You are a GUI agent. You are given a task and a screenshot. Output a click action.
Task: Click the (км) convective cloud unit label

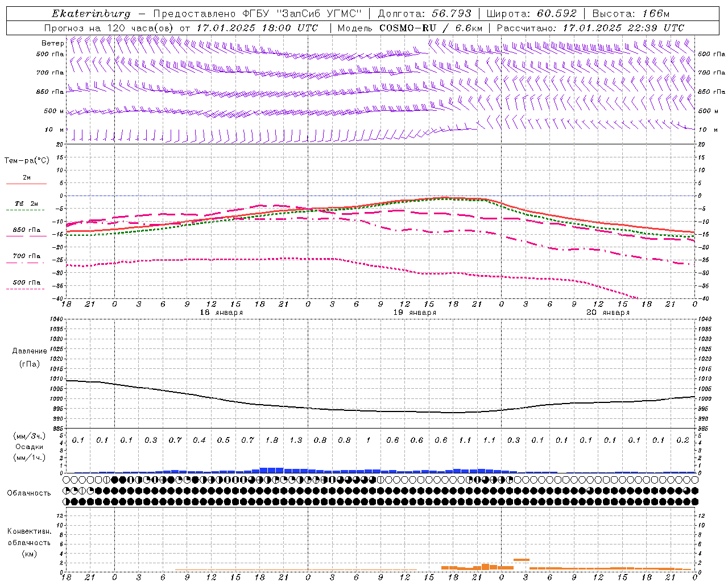pos(29,554)
